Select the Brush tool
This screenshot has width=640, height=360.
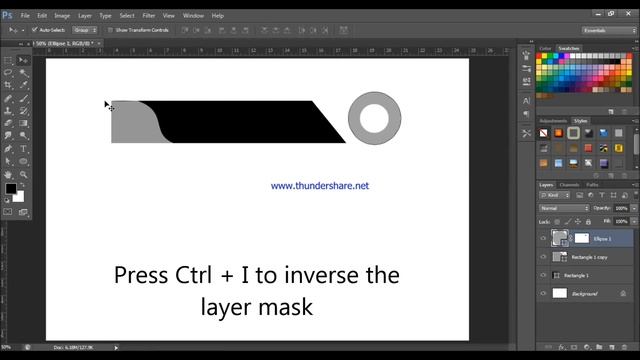[x=23, y=98]
